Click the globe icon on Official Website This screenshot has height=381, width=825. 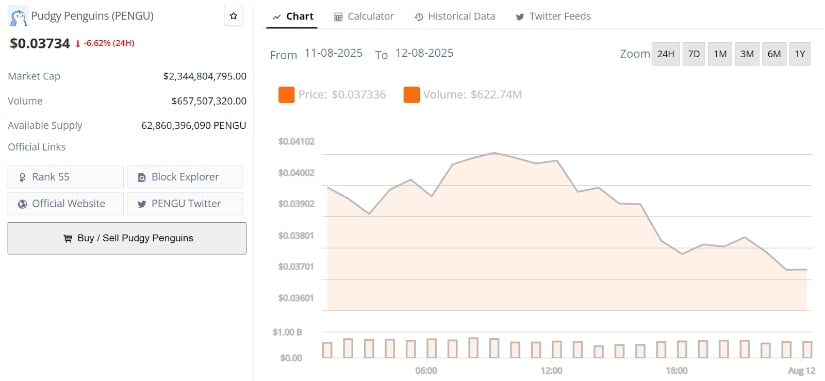(22, 204)
